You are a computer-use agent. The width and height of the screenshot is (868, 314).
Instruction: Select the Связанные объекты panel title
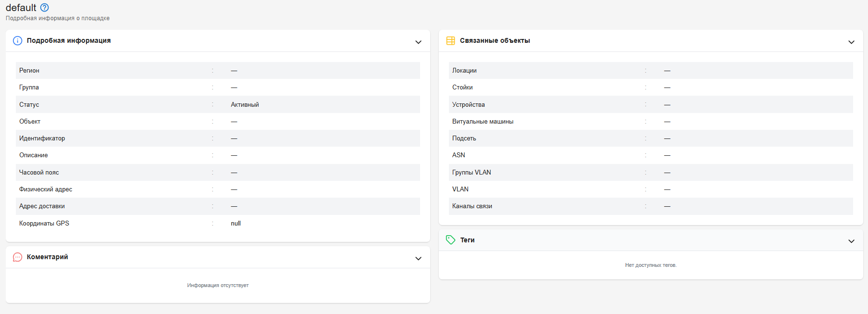click(x=495, y=40)
